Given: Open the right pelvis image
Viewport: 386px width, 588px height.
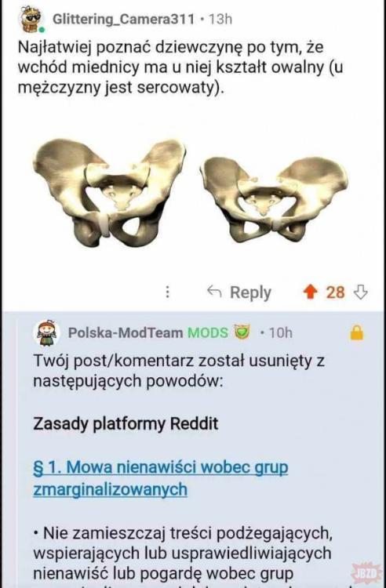Looking at the screenshot, I should (x=275, y=199).
